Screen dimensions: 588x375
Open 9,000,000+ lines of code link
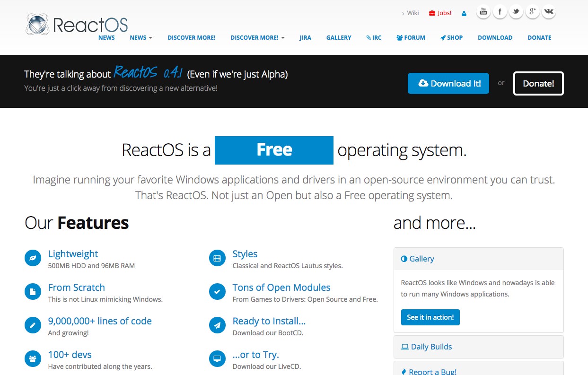tap(100, 321)
